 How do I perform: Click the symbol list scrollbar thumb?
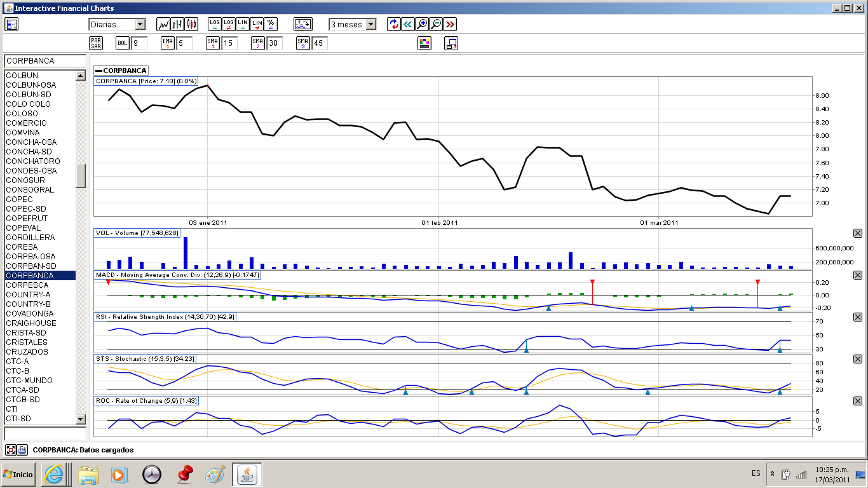(x=81, y=176)
